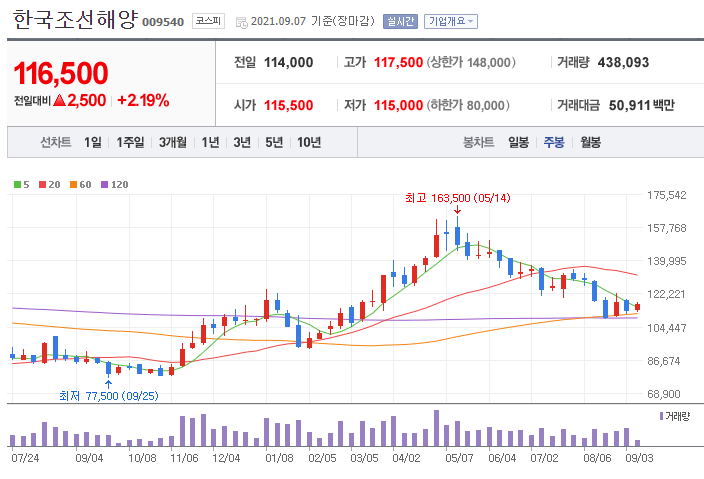Click the x-axis date 09/03
The height and width of the screenshot is (479, 704).
(x=640, y=458)
